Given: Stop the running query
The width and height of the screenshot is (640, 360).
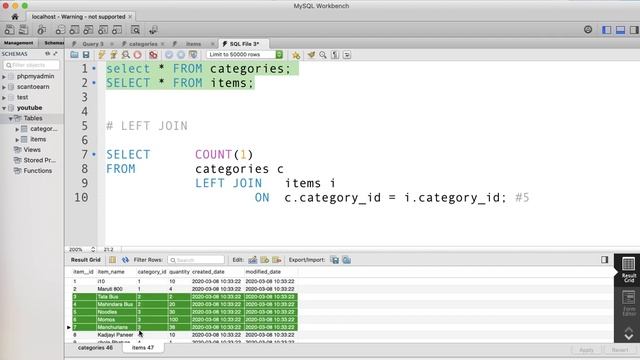Looking at the screenshot, I should 138,55.
